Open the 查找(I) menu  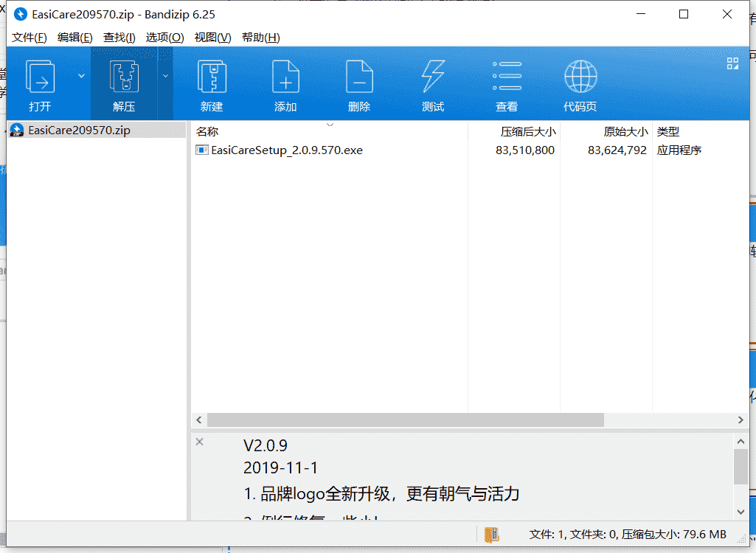(x=119, y=38)
